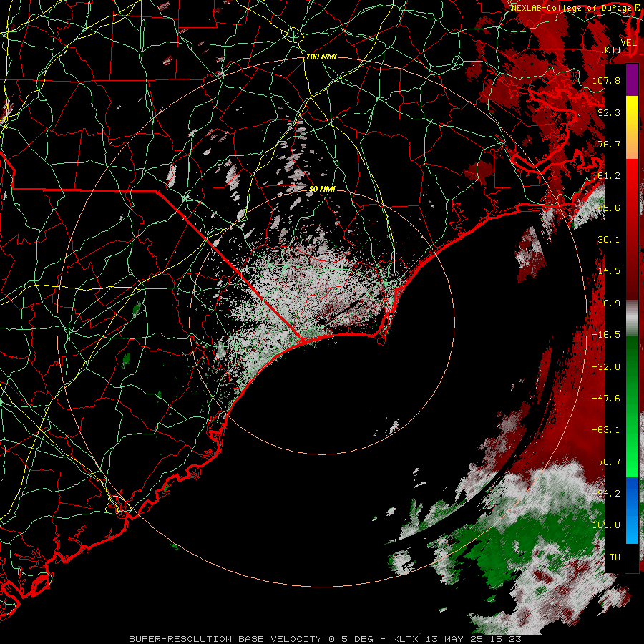Select the -32.0 scale value
The image size is (644, 644).
click(x=606, y=367)
